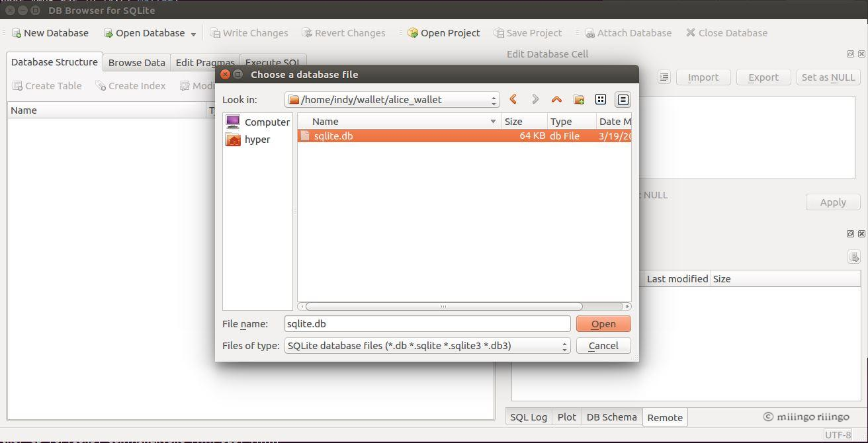
Task: Click the Cancel button in the dialog
Action: pyautogui.click(x=603, y=346)
